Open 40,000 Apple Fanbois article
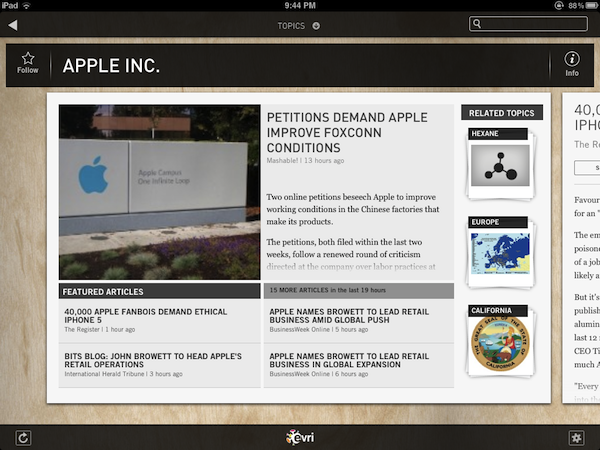This screenshot has width=600, height=450. click(160, 321)
